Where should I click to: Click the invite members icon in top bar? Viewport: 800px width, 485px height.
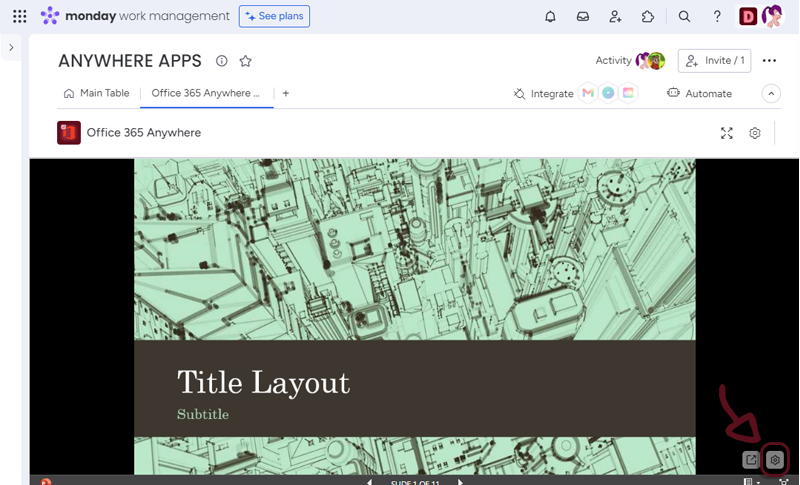point(615,16)
